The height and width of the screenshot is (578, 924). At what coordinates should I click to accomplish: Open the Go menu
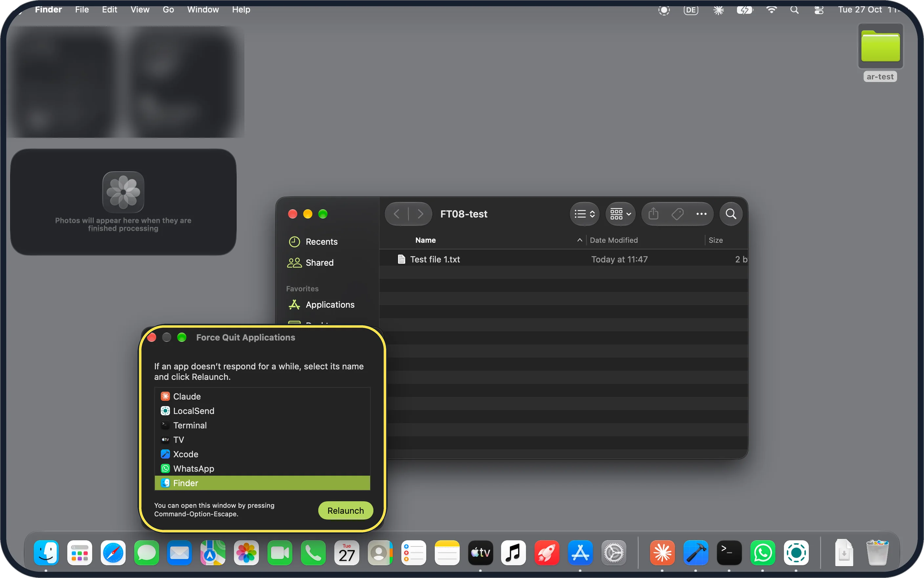[x=168, y=10]
